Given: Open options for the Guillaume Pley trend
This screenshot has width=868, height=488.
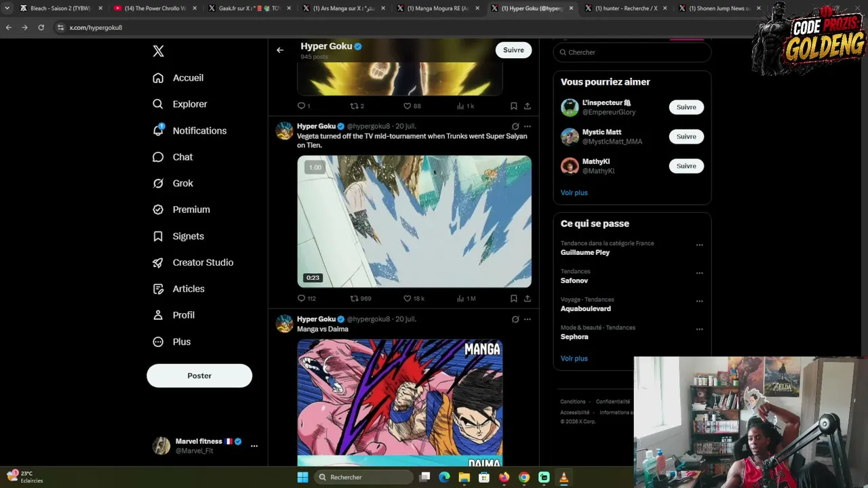Looking at the screenshot, I should pos(699,245).
